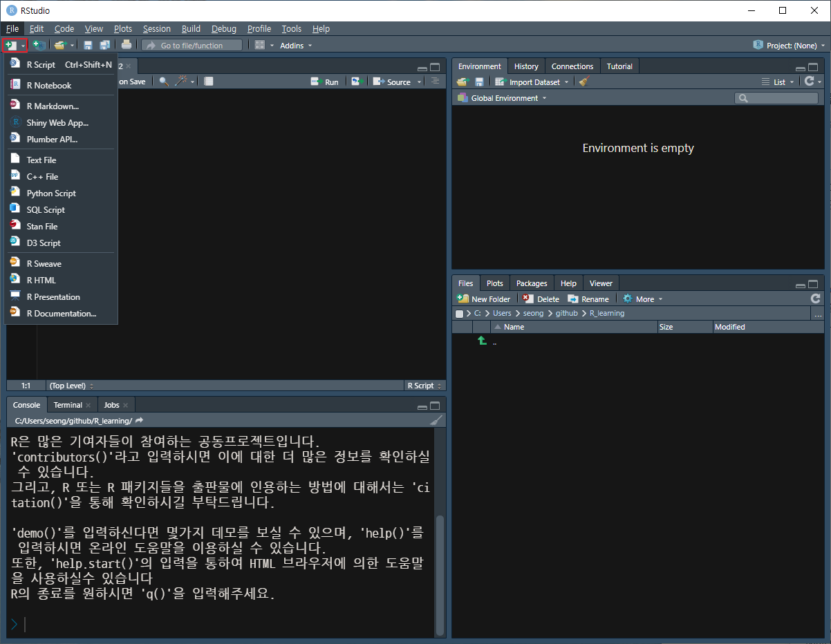The width and height of the screenshot is (831, 644).
Task: Select Python Script from the menu
Action: point(61,193)
